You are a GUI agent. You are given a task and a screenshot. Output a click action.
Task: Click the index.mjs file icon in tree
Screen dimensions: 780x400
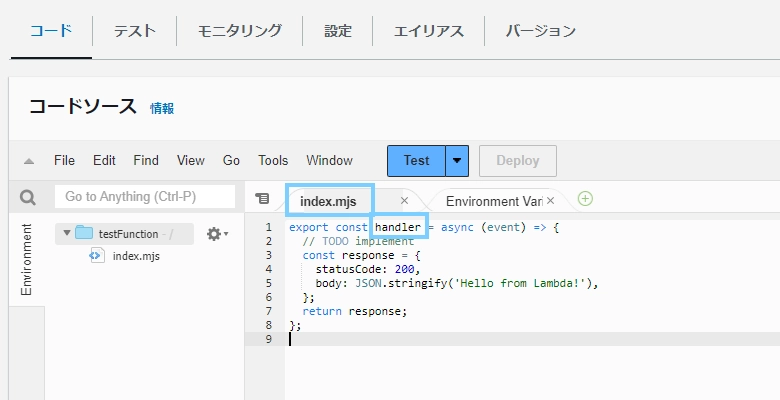tap(97, 256)
